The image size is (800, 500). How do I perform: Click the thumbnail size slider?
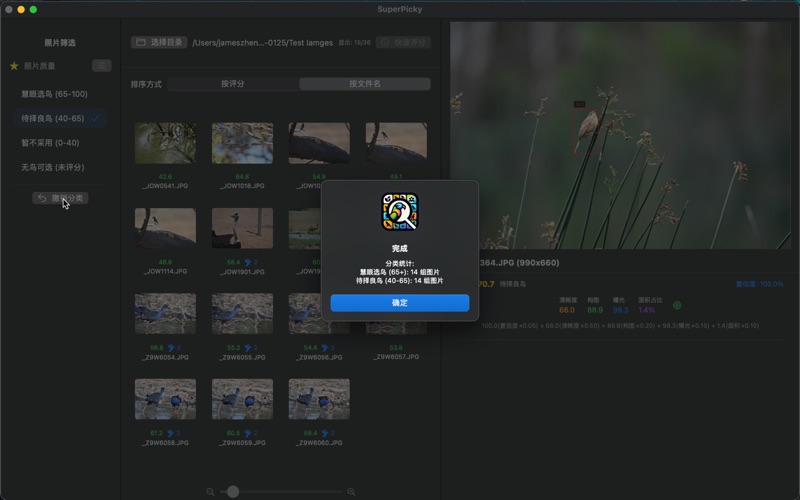click(x=233, y=491)
